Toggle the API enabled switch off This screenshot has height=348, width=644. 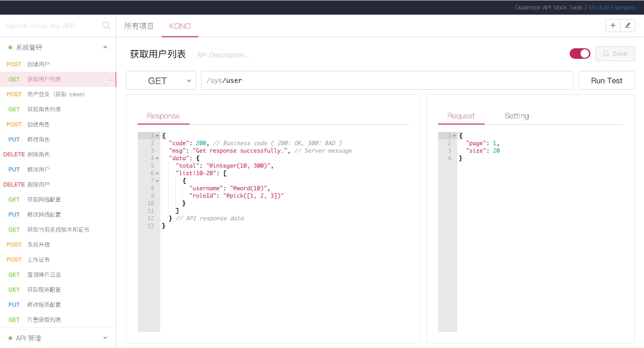coord(580,54)
